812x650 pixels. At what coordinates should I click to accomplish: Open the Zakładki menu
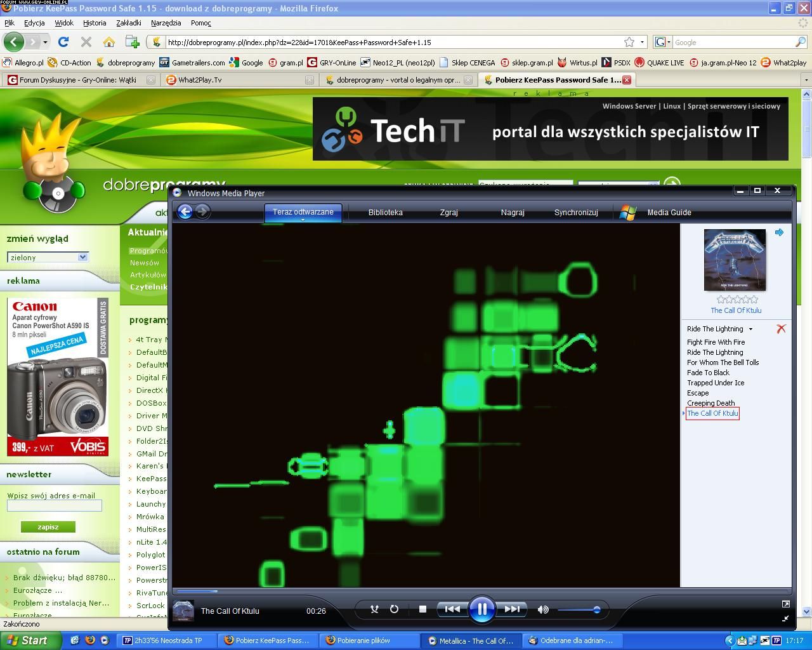tap(129, 23)
